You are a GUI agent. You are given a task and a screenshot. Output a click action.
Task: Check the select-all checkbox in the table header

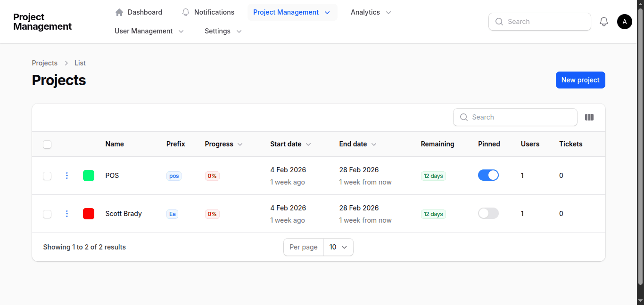click(x=47, y=144)
